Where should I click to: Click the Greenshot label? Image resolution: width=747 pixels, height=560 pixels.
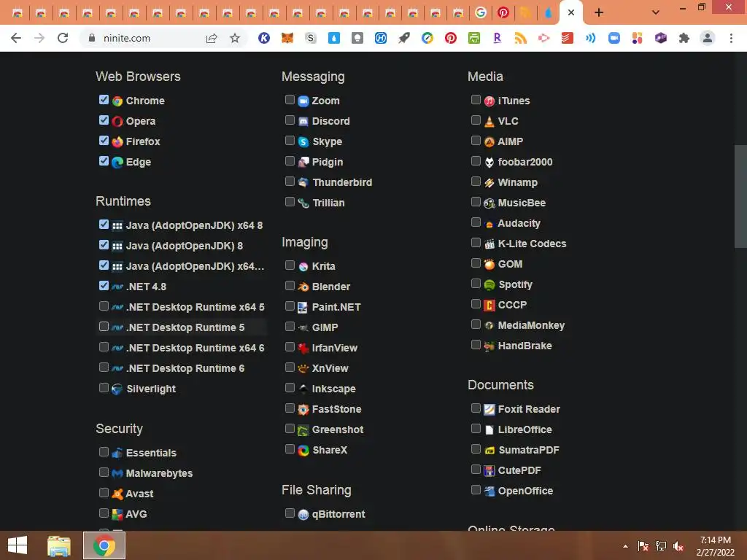[338, 429]
